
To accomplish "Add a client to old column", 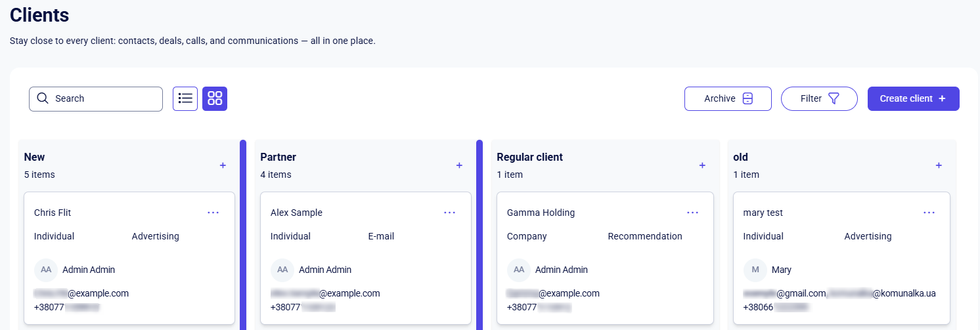I will [939, 165].
